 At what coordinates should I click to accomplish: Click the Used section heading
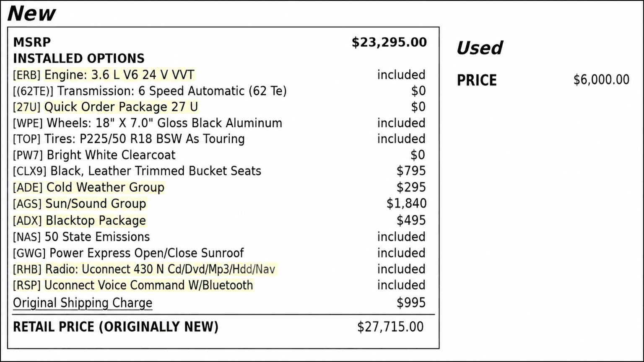[479, 48]
